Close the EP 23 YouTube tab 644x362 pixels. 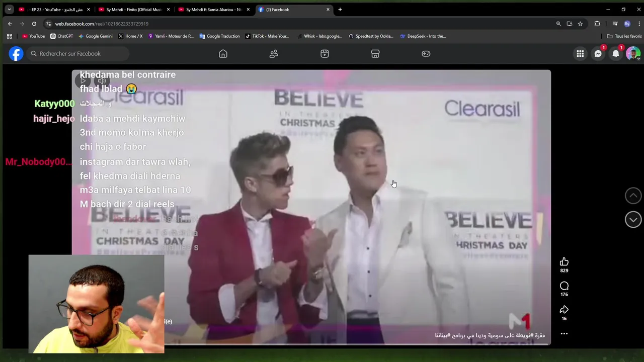(x=89, y=10)
